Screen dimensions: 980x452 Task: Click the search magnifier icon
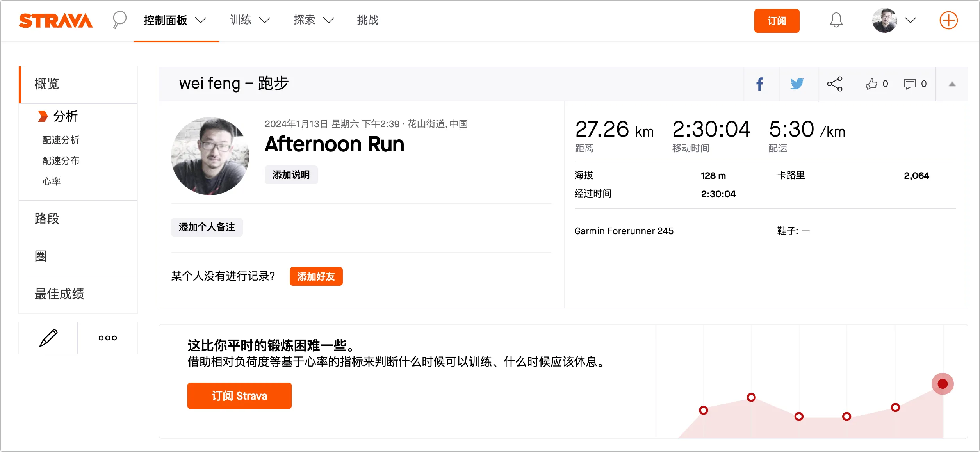[x=119, y=20]
